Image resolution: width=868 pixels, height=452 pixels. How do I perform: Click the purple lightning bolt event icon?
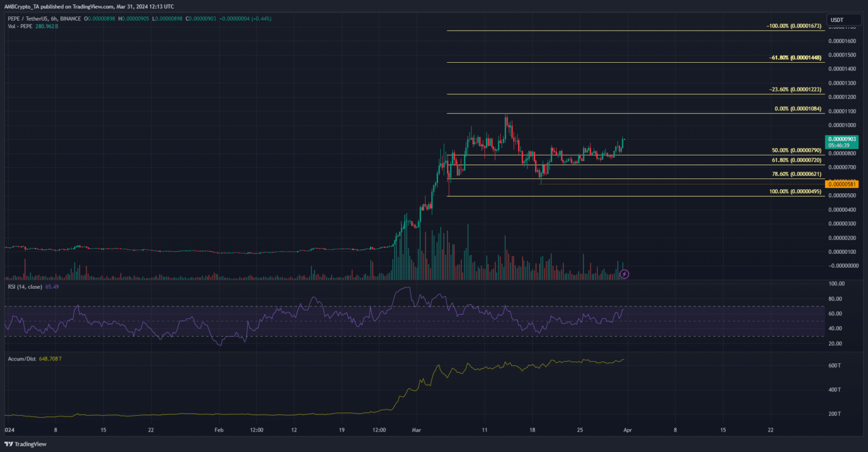tap(624, 274)
